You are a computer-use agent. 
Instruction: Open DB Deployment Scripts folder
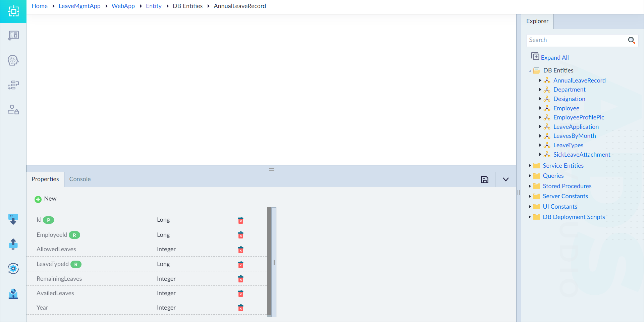click(574, 217)
